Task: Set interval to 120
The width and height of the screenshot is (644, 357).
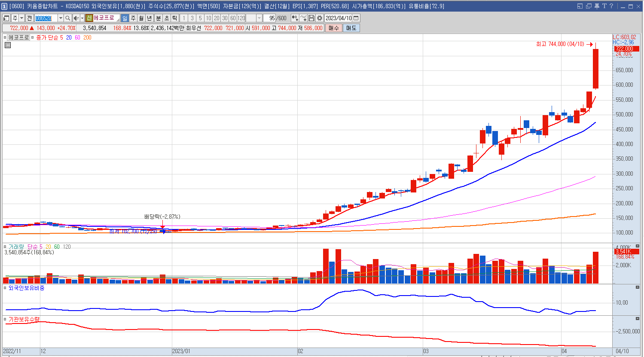Action: [x=241, y=18]
